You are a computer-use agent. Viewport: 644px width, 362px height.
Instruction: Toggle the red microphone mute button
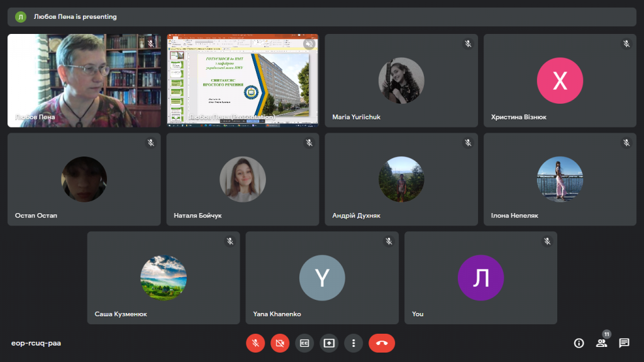pos(255,343)
